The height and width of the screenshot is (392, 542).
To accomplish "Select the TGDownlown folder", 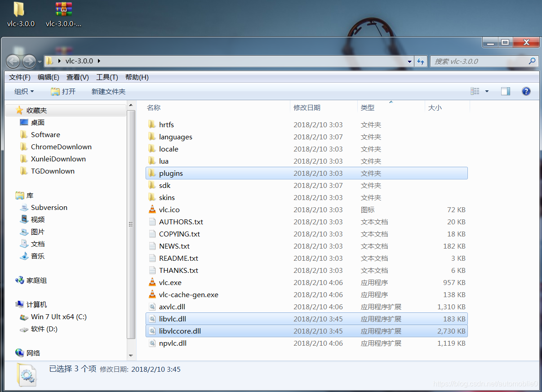I will 53,171.
